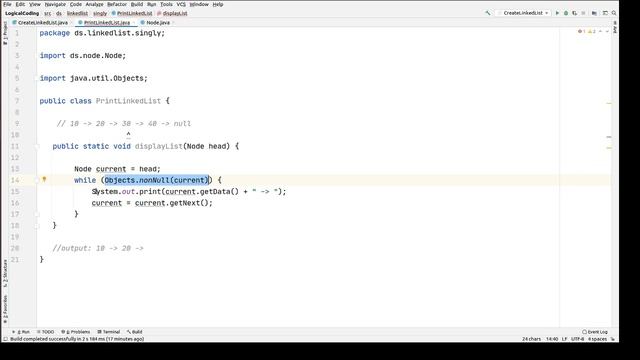Open the VCS menu

pos(181,4)
